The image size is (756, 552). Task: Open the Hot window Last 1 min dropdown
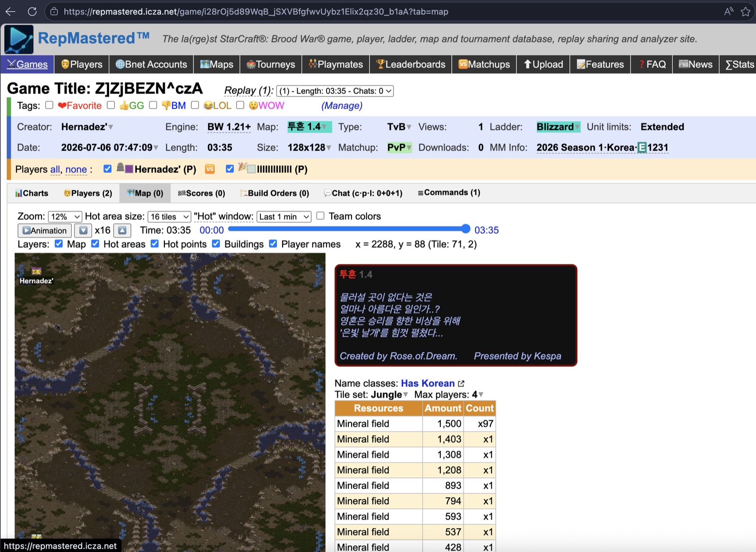(x=284, y=217)
